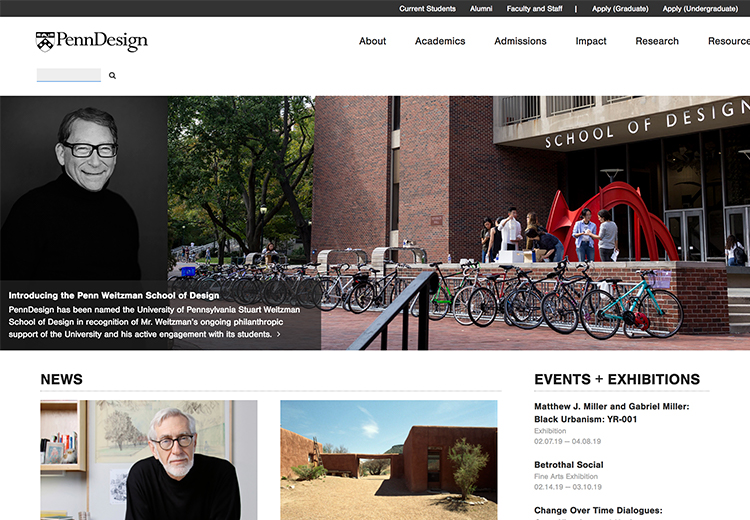Image resolution: width=750 pixels, height=520 pixels.
Task: Go to Current Students page
Action: click(428, 9)
